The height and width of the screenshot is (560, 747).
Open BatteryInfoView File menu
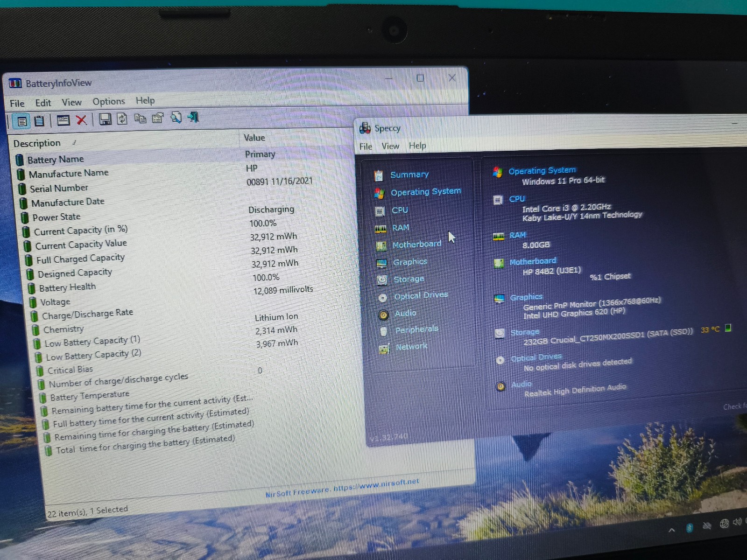click(17, 103)
